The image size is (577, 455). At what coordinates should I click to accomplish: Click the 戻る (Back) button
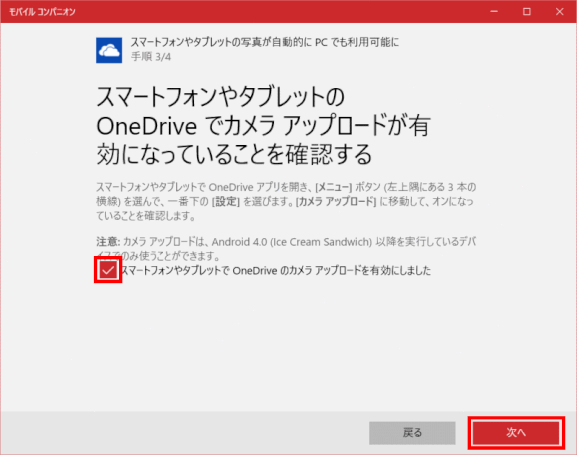pos(412,433)
